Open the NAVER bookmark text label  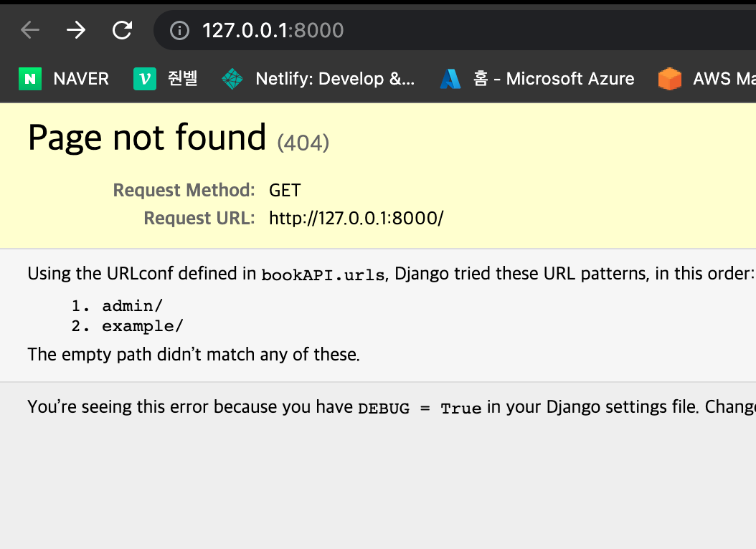pyautogui.click(x=81, y=79)
